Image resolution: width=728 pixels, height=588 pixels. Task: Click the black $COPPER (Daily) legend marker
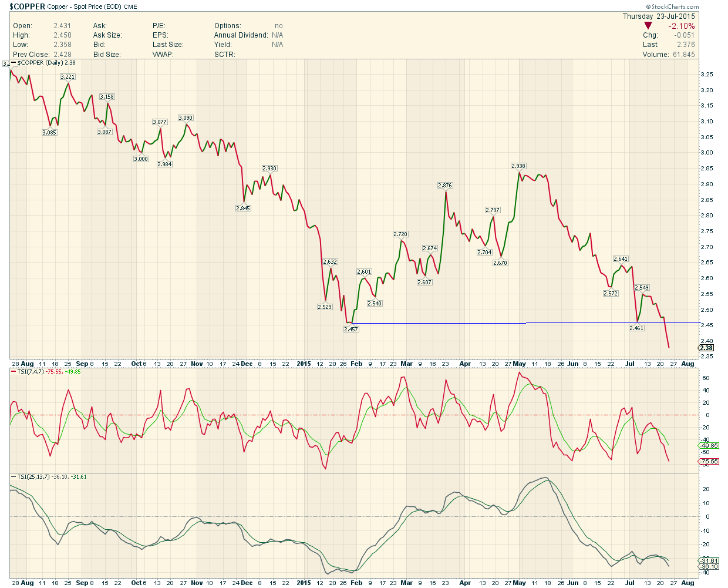click(x=14, y=63)
